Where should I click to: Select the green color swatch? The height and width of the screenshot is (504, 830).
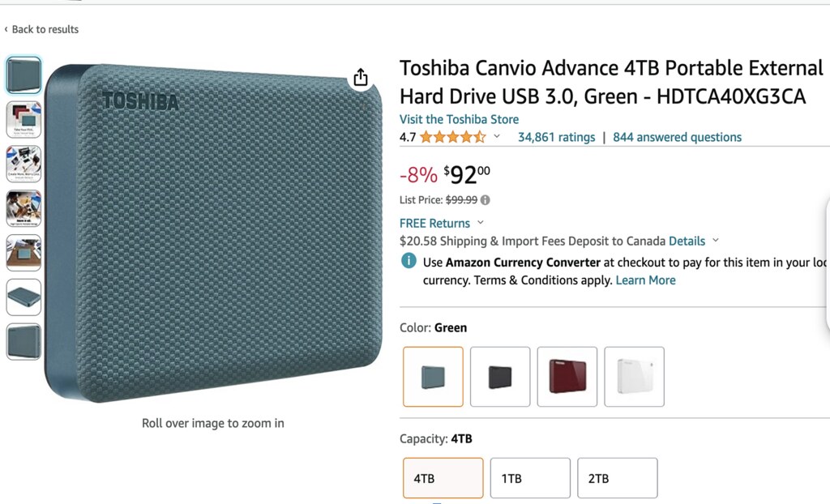coord(433,377)
